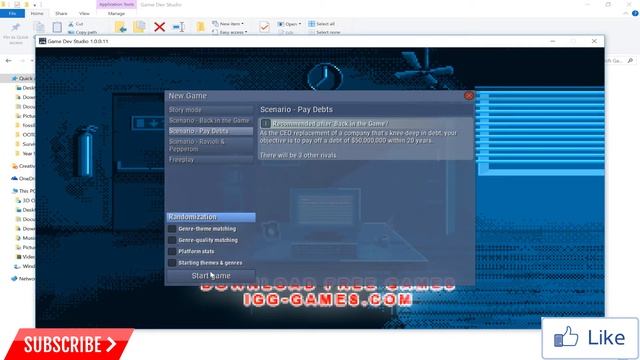Click Copy path in Explorer ribbon
Viewport: 640px width, 360px height.
point(83,32)
